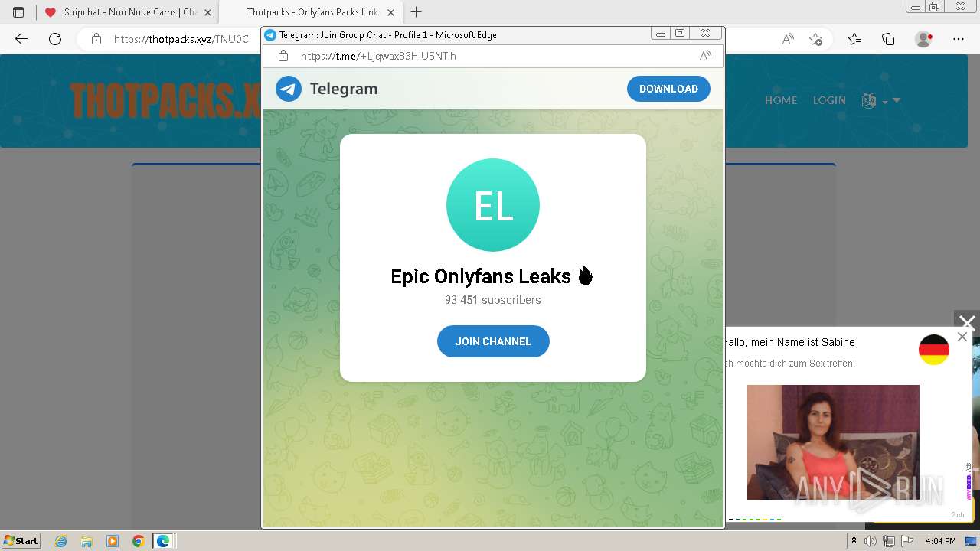This screenshot has width=980, height=551.
Task: Click 'Hallo, mein Name ist Sabine.' text
Action: pos(791,342)
